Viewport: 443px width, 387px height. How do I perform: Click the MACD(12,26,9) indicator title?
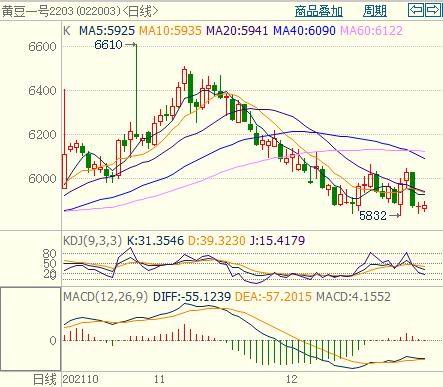[x=105, y=296]
